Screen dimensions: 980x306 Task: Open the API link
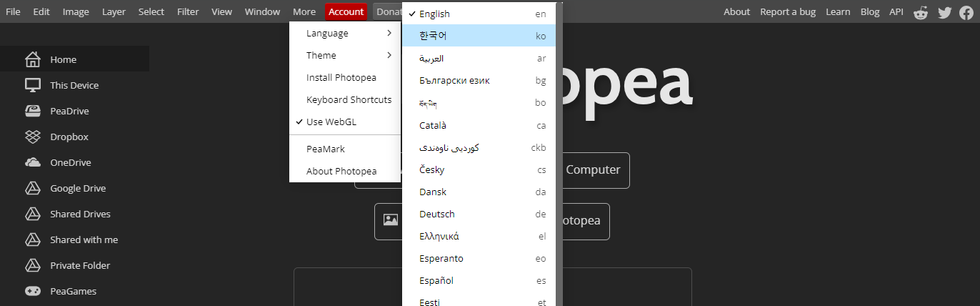click(x=896, y=11)
